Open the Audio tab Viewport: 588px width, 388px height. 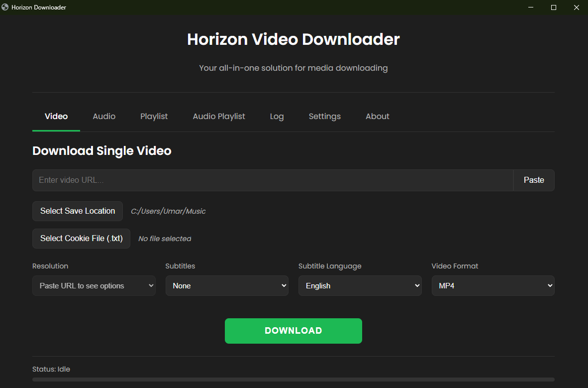104,117
